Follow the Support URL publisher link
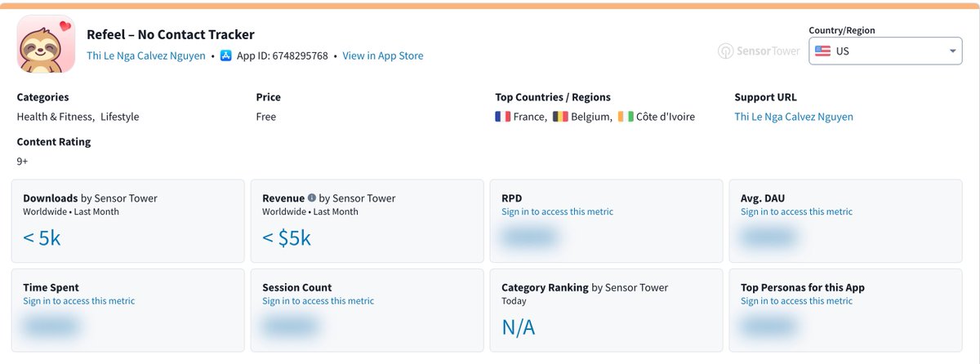This screenshot has width=980, height=364. click(794, 117)
